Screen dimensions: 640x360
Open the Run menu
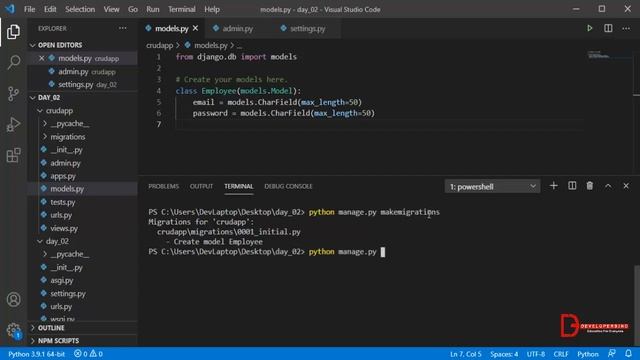click(x=153, y=9)
